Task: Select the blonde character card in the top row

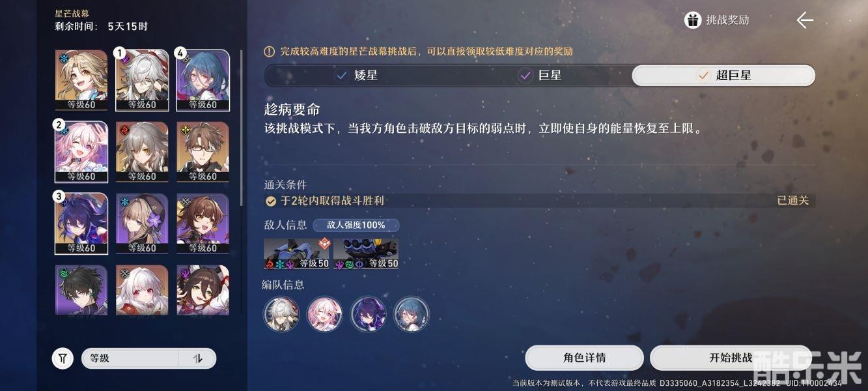Action: pos(81,80)
